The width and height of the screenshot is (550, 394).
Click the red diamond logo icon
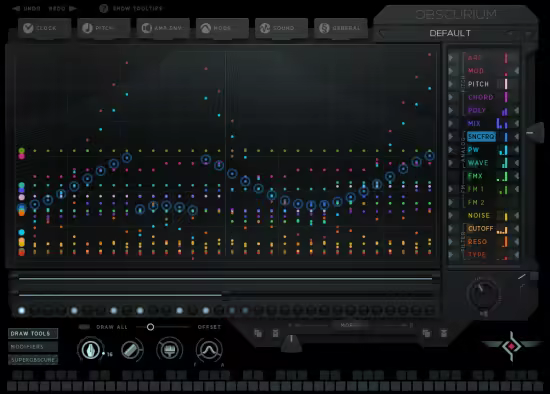511,346
